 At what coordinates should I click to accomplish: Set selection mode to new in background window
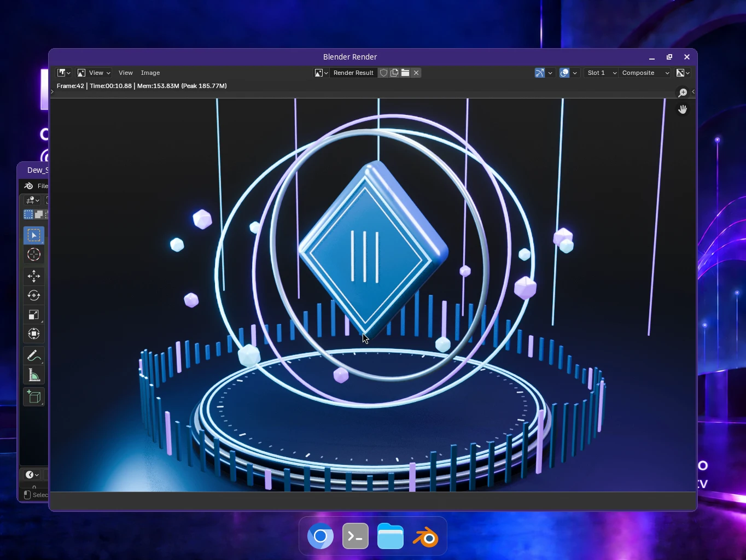coord(28,214)
